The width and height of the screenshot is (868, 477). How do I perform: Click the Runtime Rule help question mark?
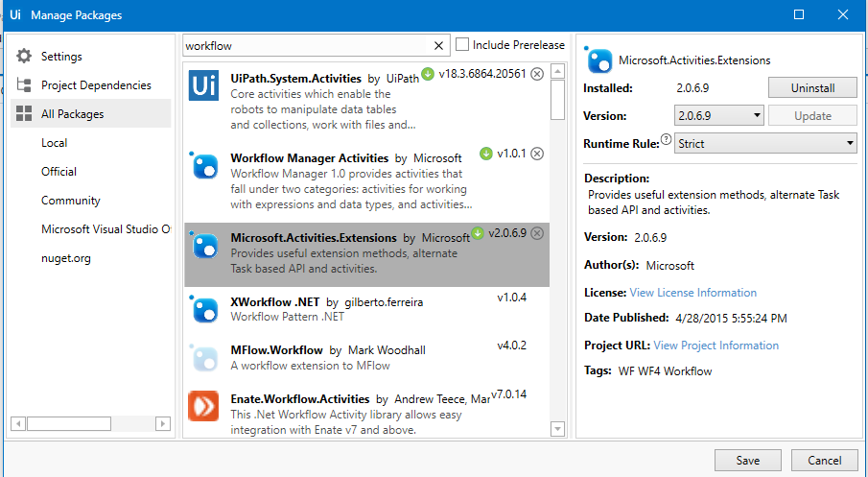(x=666, y=139)
